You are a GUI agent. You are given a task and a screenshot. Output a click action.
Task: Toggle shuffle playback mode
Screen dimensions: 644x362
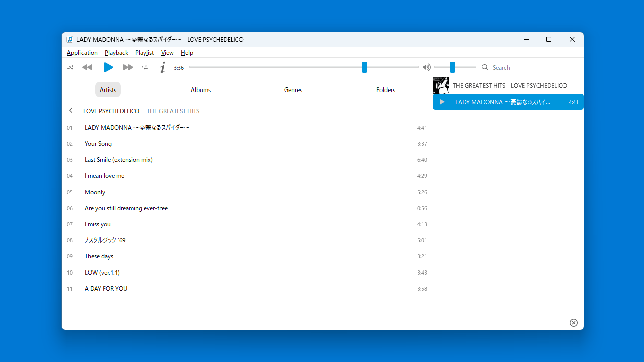pos(70,67)
